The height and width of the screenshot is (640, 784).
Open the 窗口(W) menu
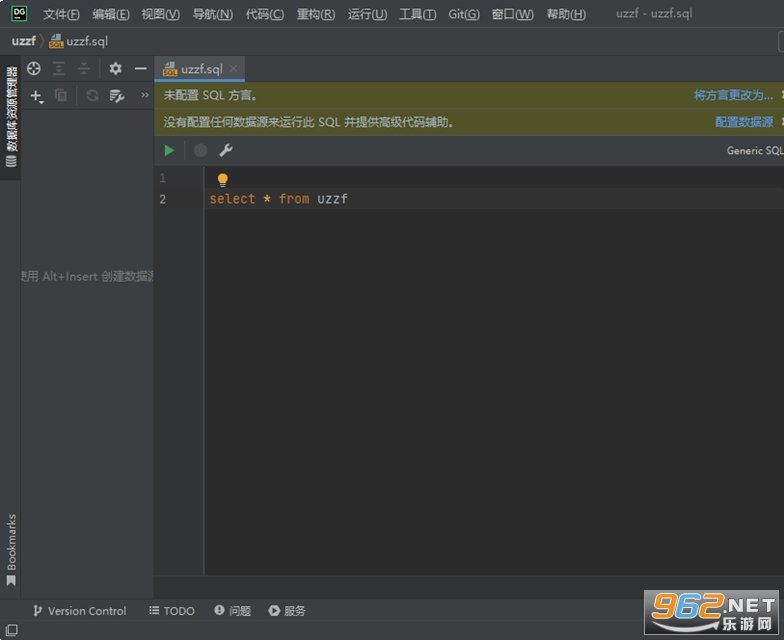[512, 14]
